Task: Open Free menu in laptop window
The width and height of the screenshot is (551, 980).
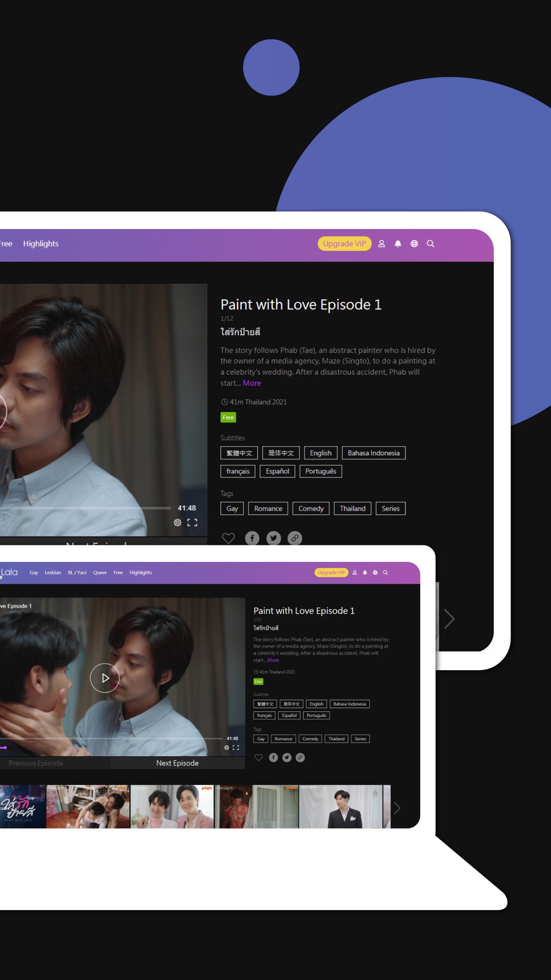Action: (118, 573)
